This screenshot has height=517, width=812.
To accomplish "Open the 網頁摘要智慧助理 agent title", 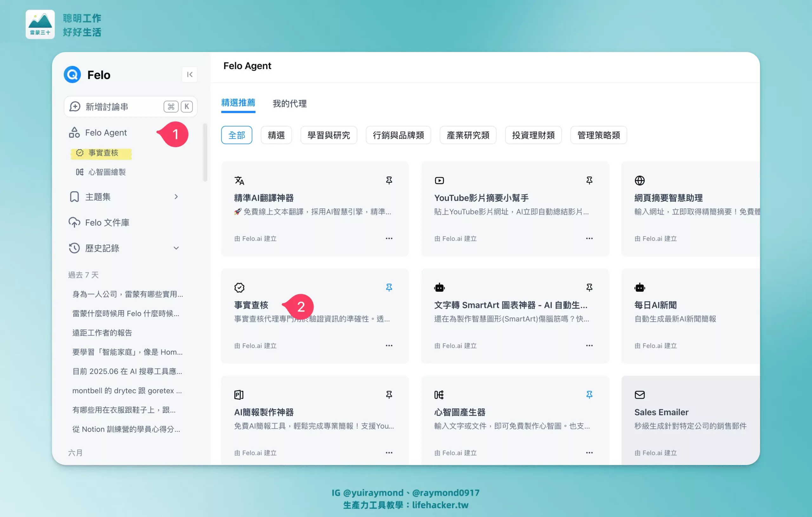I will 668,198.
